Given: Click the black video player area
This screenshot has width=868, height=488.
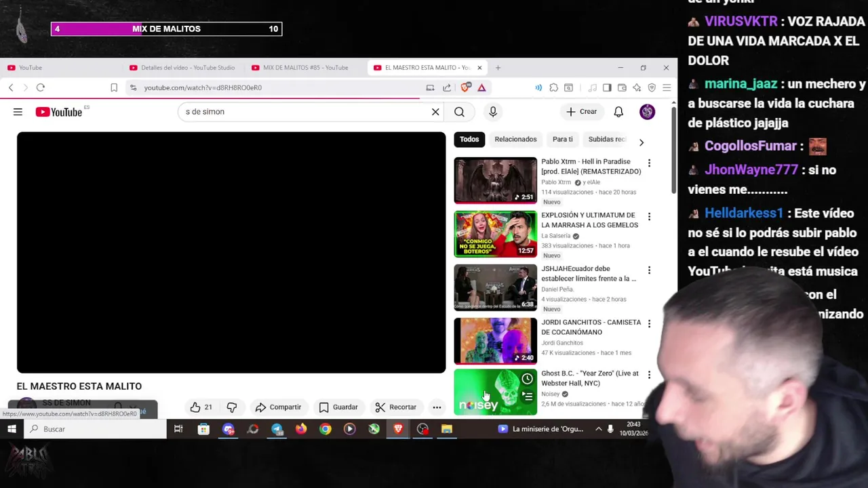Looking at the screenshot, I should (231, 252).
